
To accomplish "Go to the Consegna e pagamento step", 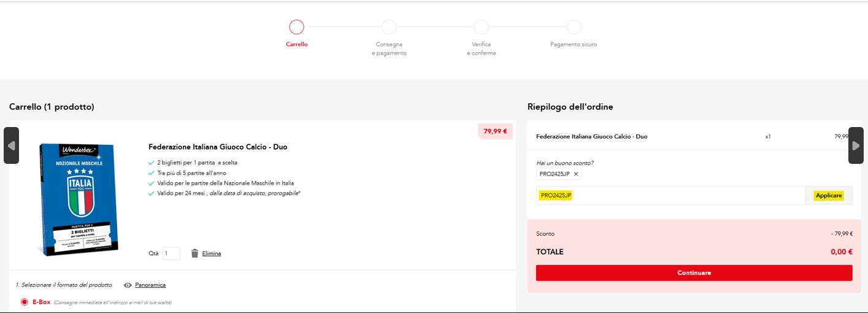I will click(389, 27).
